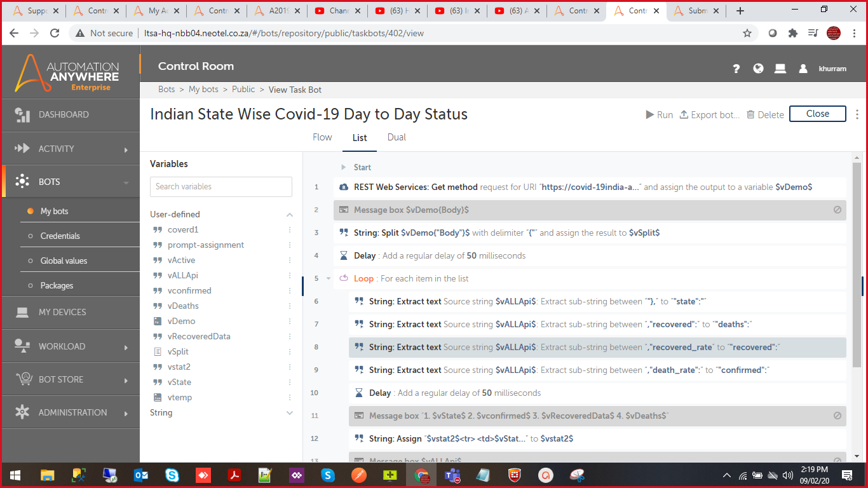Select line 9 Extract text death_rate action
868x488 pixels.
pyautogui.click(x=597, y=370)
